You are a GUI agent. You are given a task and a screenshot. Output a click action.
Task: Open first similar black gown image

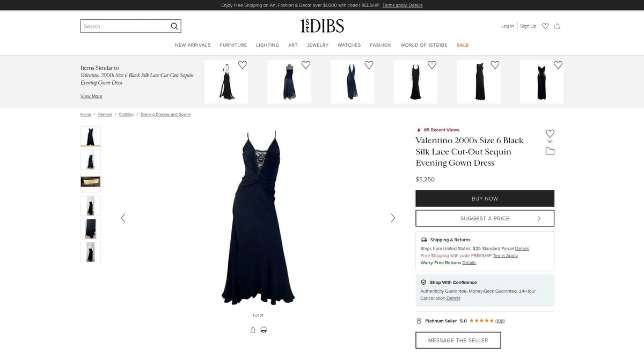[x=226, y=82]
